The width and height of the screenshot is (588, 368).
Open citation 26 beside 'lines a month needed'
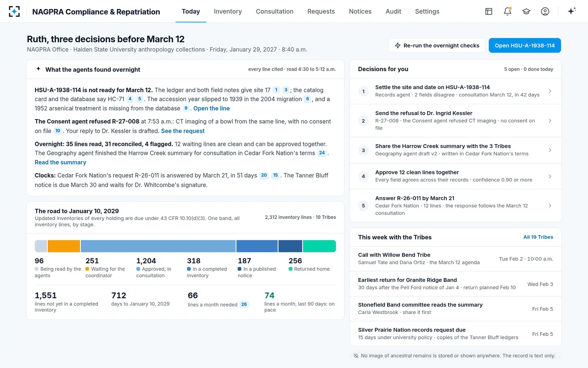(244, 304)
